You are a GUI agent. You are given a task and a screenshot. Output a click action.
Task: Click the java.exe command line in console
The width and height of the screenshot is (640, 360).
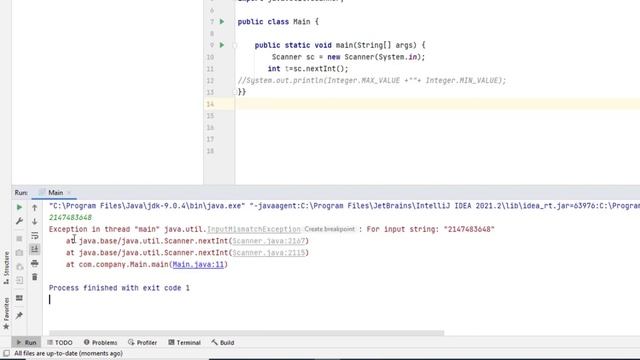point(344,206)
